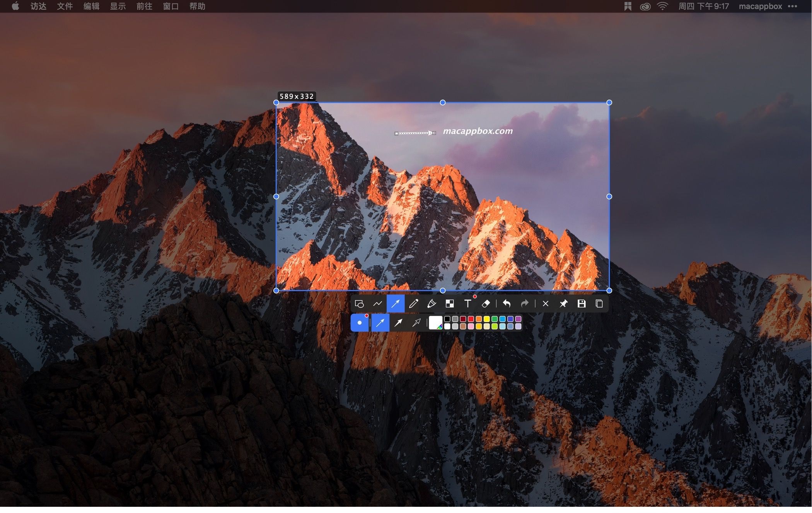The height and width of the screenshot is (513, 812).
Task: Select the polyline drawing tool
Action: click(377, 304)
